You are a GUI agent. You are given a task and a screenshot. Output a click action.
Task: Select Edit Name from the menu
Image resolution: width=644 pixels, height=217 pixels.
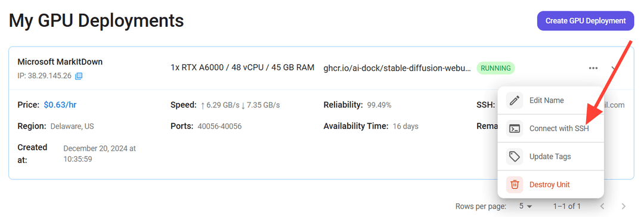pos(550,101)
